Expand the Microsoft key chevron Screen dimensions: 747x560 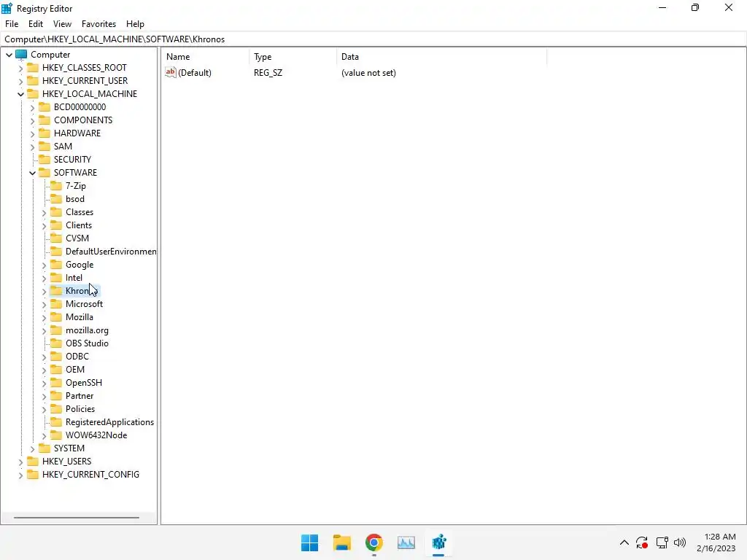pos(44,305)
